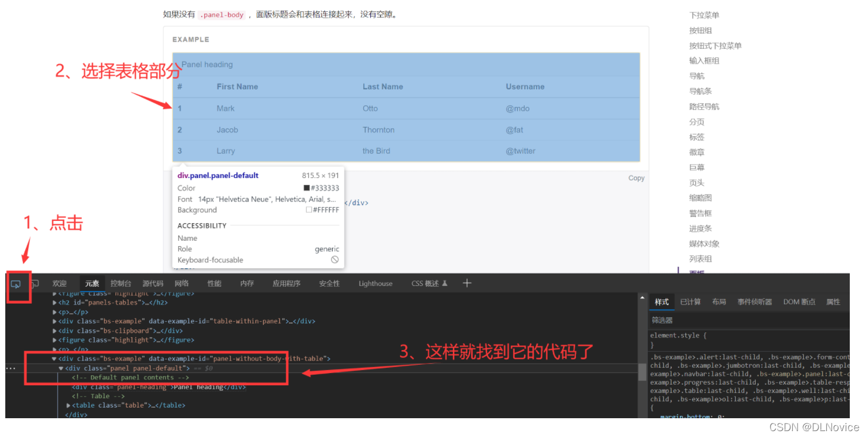Image resolution: width=868 pixels, height=437 pixels.
Task: Select the 样式 styles tab
Action: (x=662, y=302)
